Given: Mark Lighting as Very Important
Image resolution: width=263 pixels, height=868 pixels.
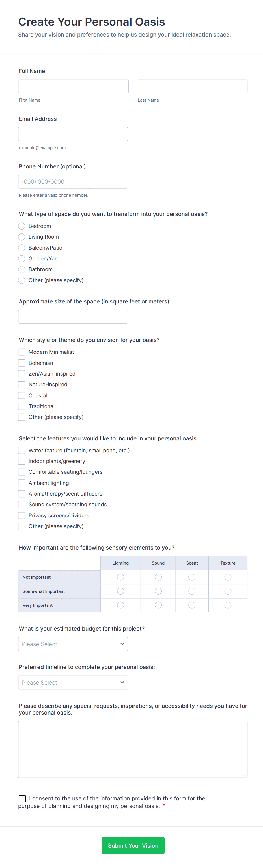Looking at the screenshot, I should click(x=120, y=605).
